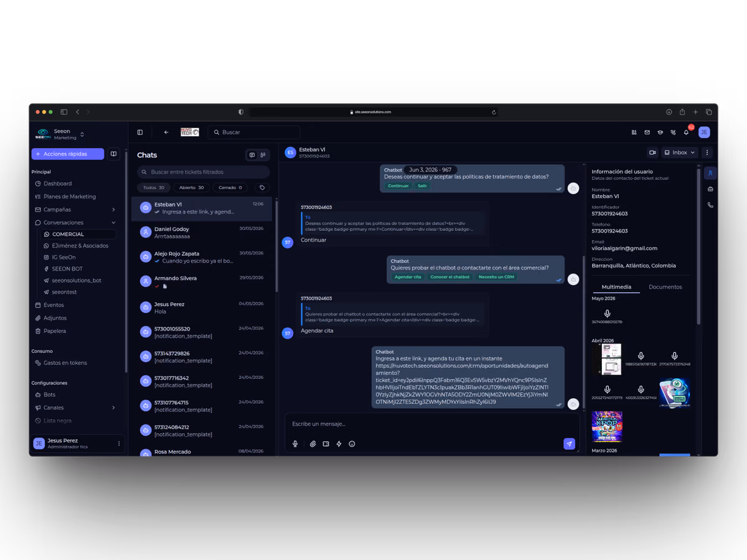Image resolution: width=747 pixels, height=560 pixels.
Task: Expand the Canales menu chevron
Action: pos(113,408)
